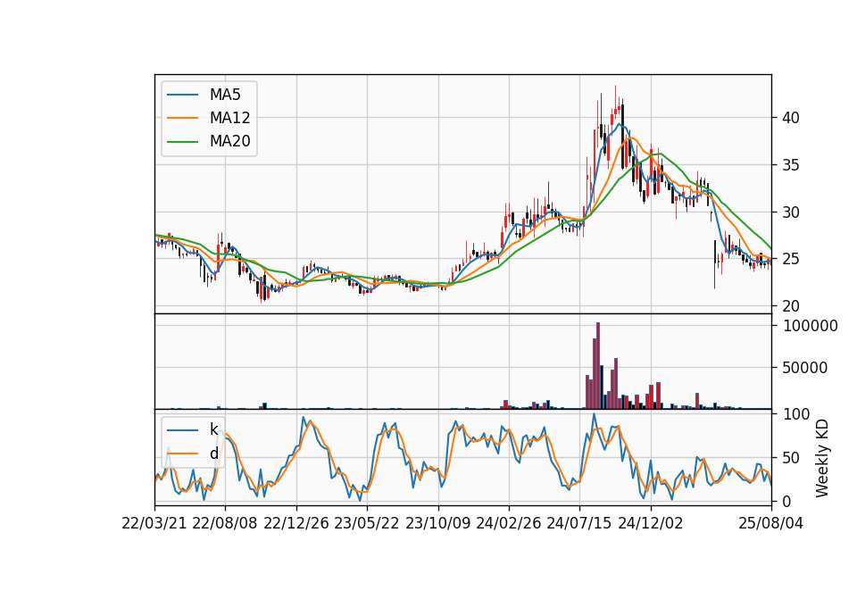Click the price axis value 25
The image size is (857, 616).
[790, 259]
